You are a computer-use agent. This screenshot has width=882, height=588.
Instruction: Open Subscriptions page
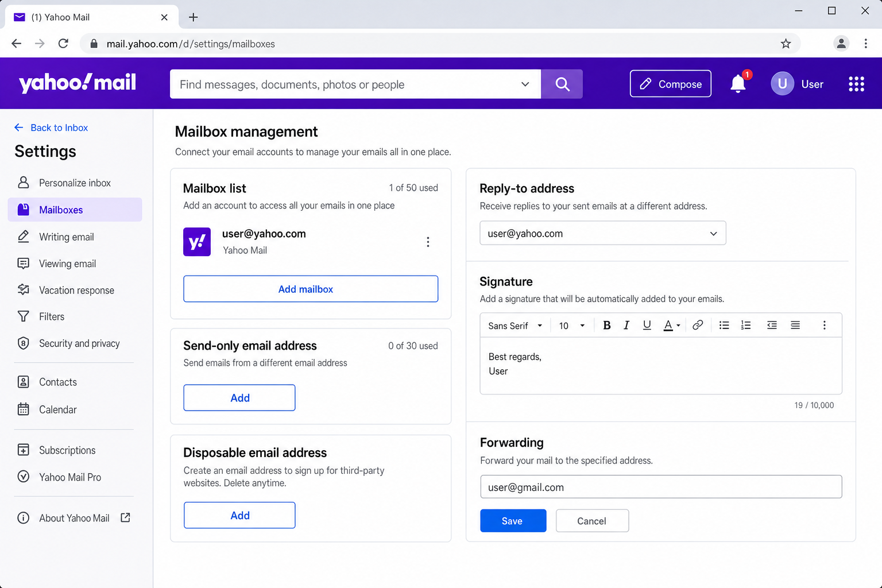75,450
